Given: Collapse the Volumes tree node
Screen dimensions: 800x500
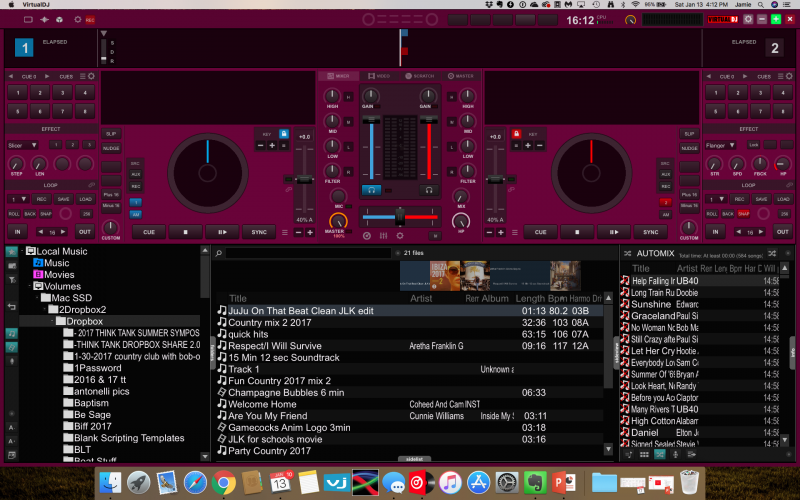Looking at the screenshot, I should pyautogui.click(x=30, y=286).
